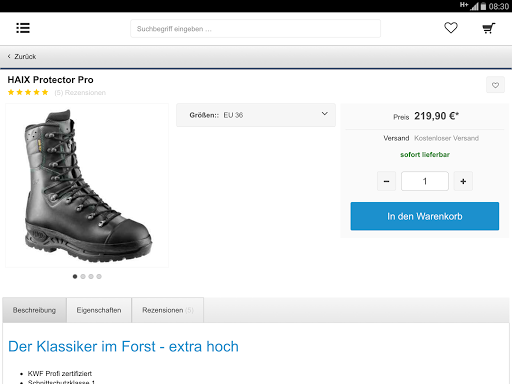
Task: Click KWF Profi zertifiziert bullet
Action: click(60, 374)
